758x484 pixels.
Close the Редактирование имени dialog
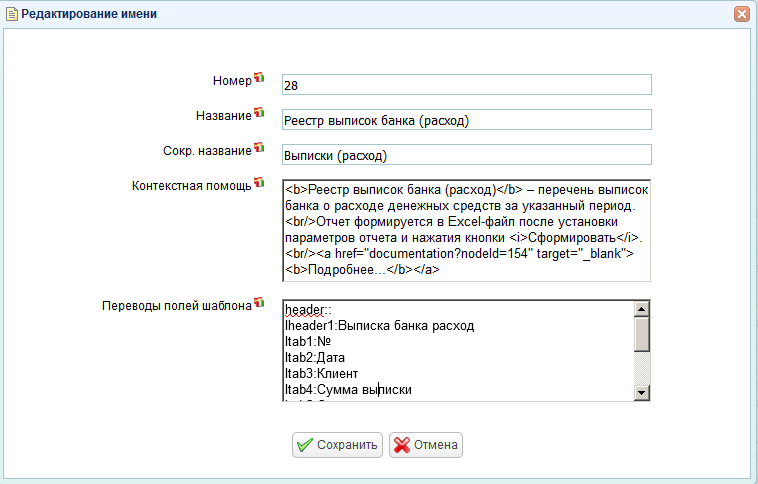(742, 14)
